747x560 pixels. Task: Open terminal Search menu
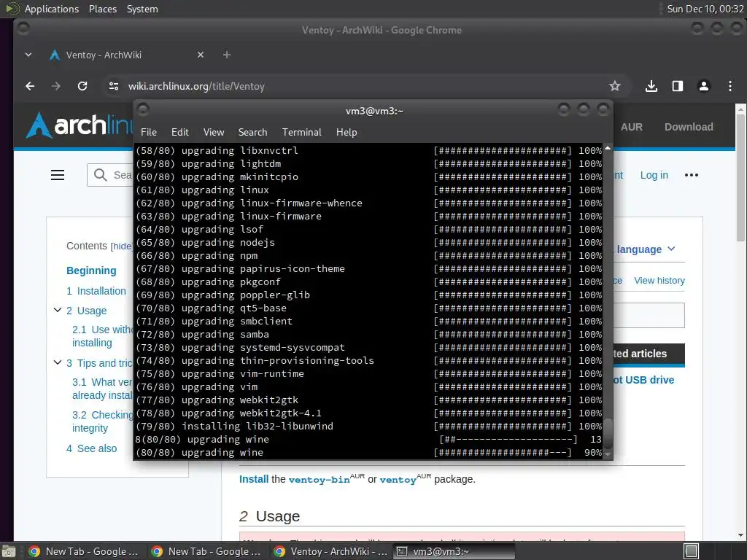coord(252,133)
